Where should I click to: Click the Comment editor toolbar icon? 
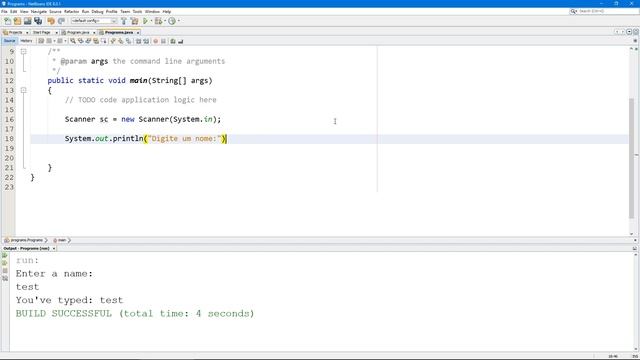click(173, 41)
